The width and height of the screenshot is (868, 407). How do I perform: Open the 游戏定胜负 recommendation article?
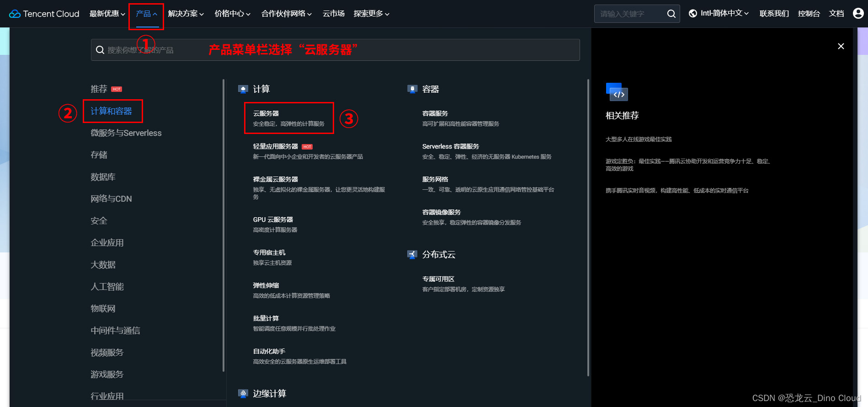pos(689,165)
